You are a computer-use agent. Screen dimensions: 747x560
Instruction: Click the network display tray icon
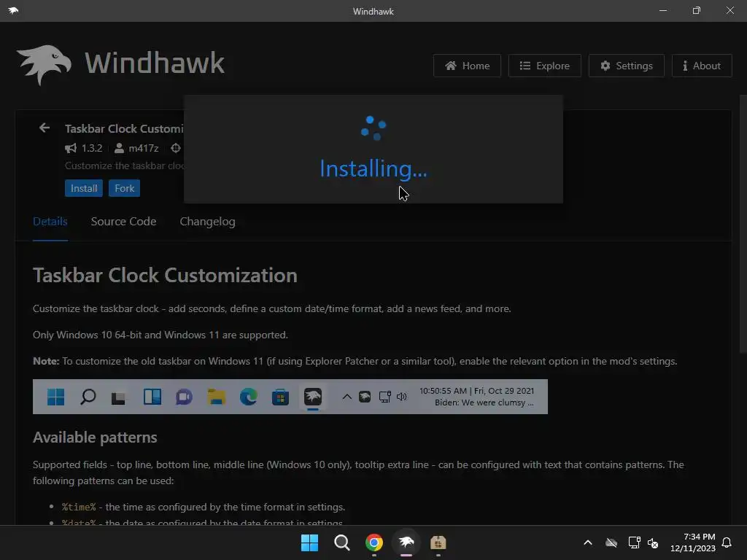(634, 542)
